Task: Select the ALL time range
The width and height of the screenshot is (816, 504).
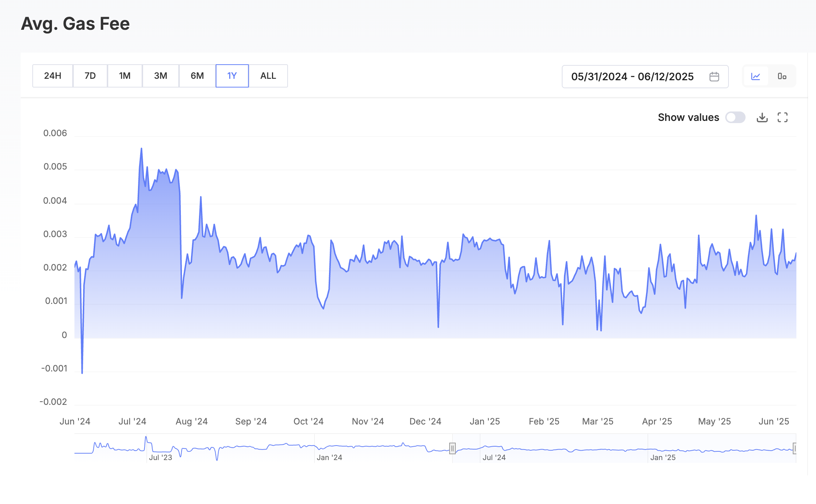Action: coord(268,76)
